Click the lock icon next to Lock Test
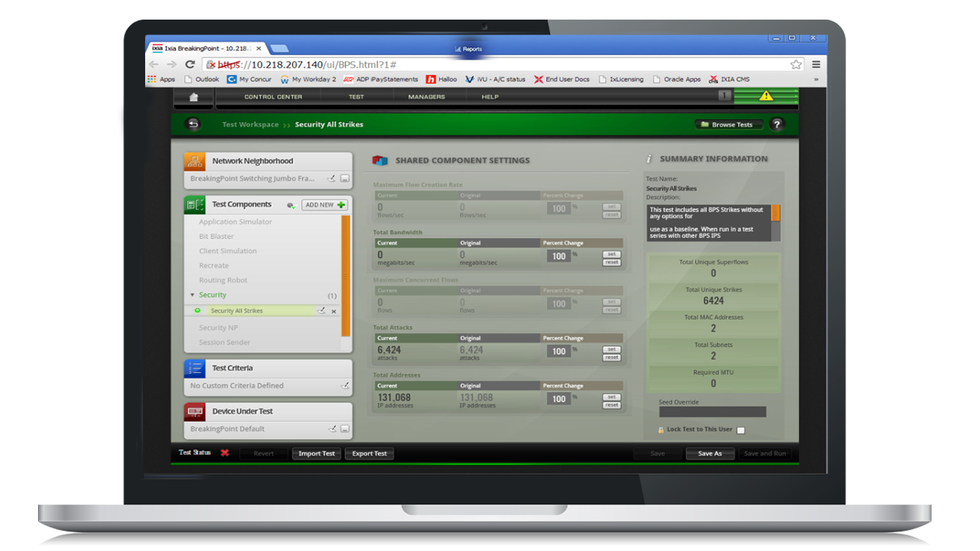 661,430
